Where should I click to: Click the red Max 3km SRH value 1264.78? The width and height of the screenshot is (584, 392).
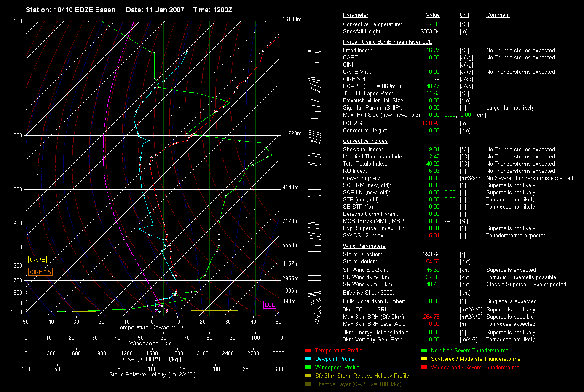tap(430, 317)
